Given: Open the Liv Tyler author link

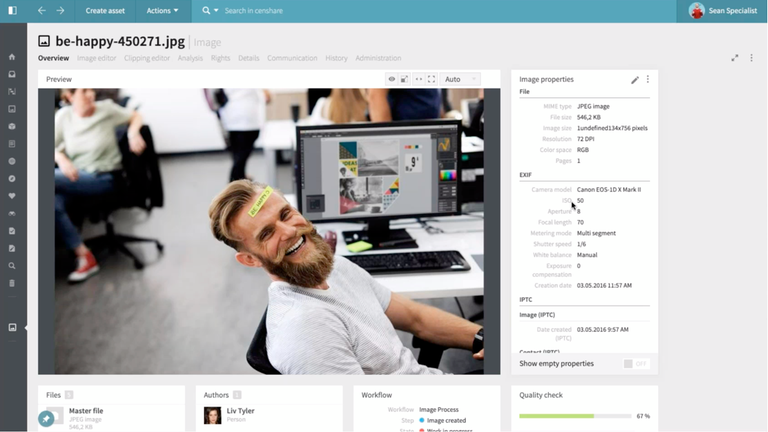Looking at the screenshot, I should pos(240,411).
